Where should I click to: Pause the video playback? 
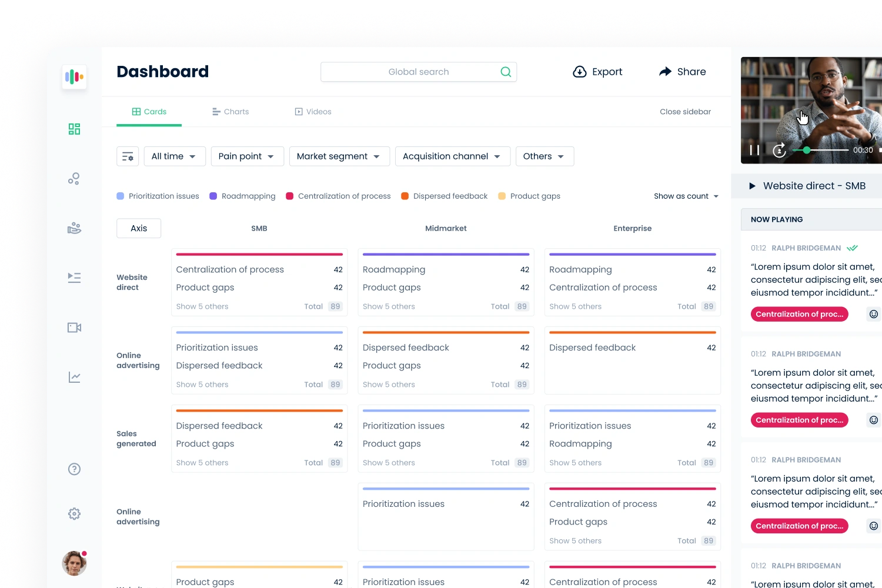754,151
